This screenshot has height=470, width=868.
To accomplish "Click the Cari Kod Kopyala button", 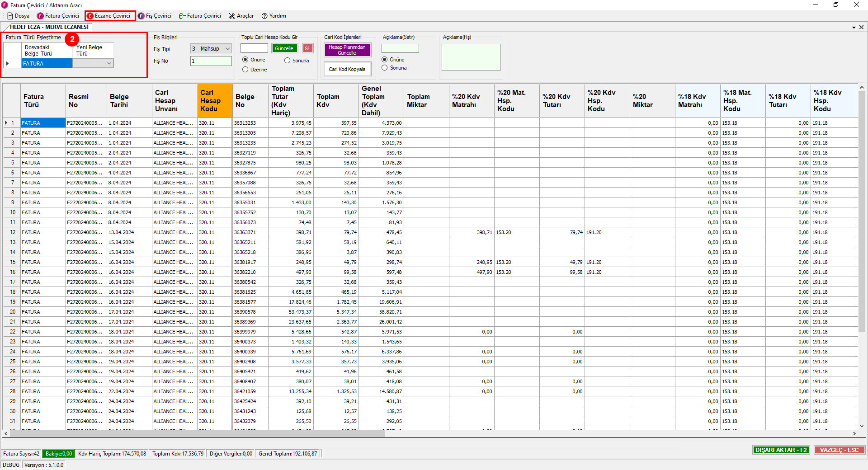I will pos(347,69).
